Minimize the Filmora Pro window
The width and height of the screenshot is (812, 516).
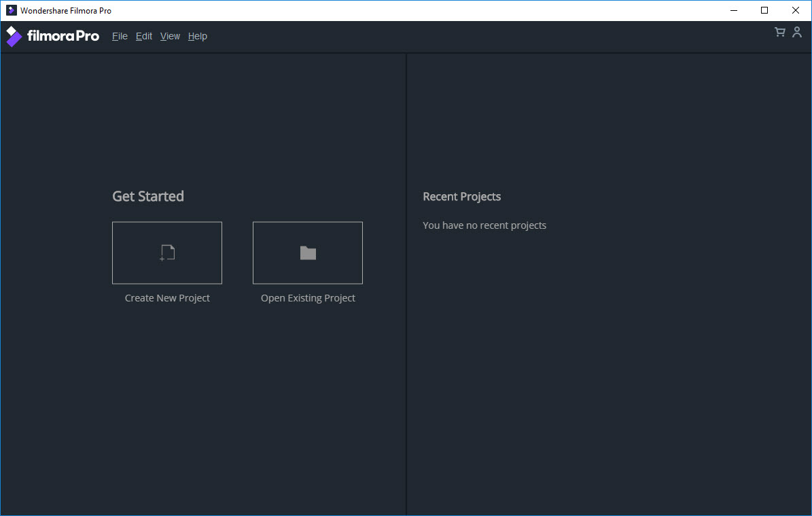[733, 10]
